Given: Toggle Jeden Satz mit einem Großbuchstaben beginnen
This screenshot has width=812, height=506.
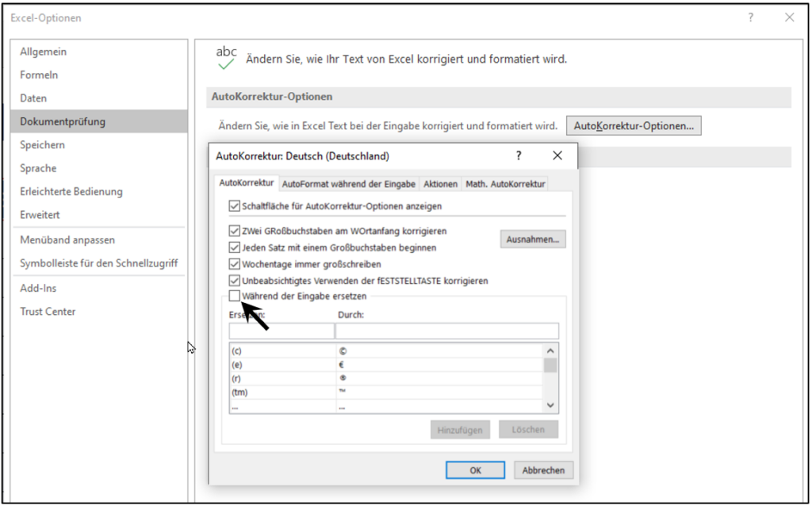Looking at the screenshot, I should click(235, 247).
